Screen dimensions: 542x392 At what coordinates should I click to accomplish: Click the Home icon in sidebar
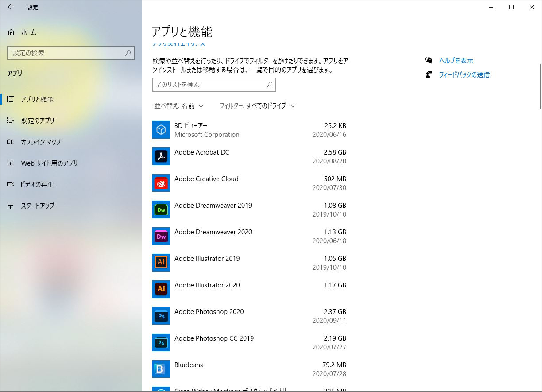tap(11, 32)
